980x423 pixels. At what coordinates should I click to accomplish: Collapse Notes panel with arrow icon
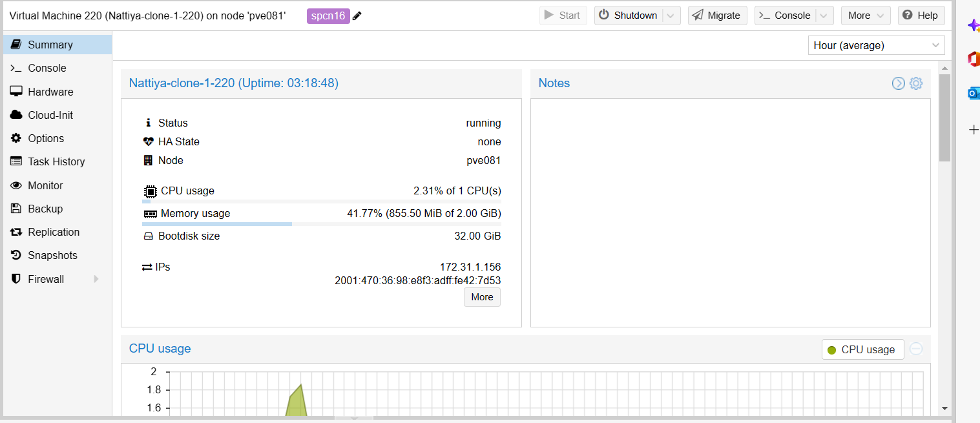[x=899, y=83]
